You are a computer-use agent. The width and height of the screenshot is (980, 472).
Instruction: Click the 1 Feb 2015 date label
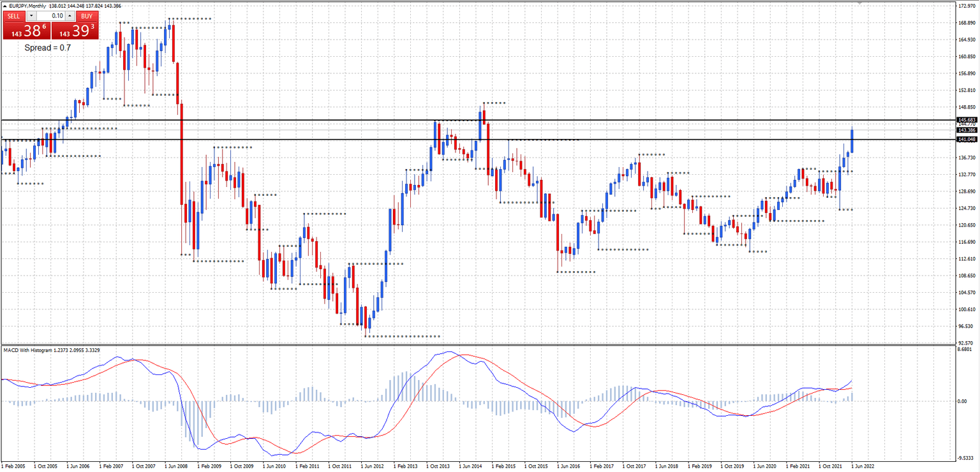tap(503, 466)
